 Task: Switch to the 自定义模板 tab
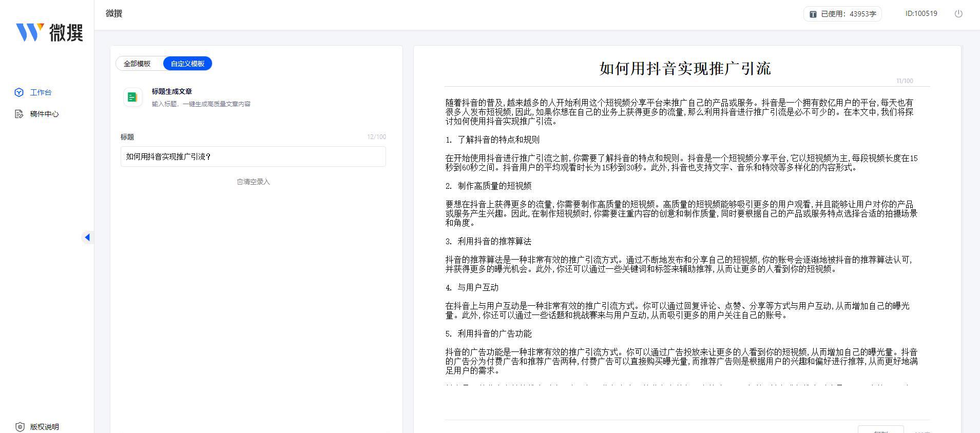click(x=187, y=64)
